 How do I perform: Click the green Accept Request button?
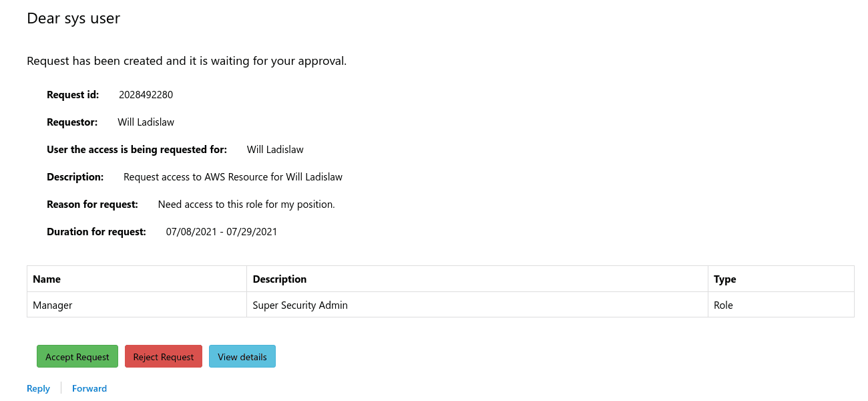tap(77, 357)
